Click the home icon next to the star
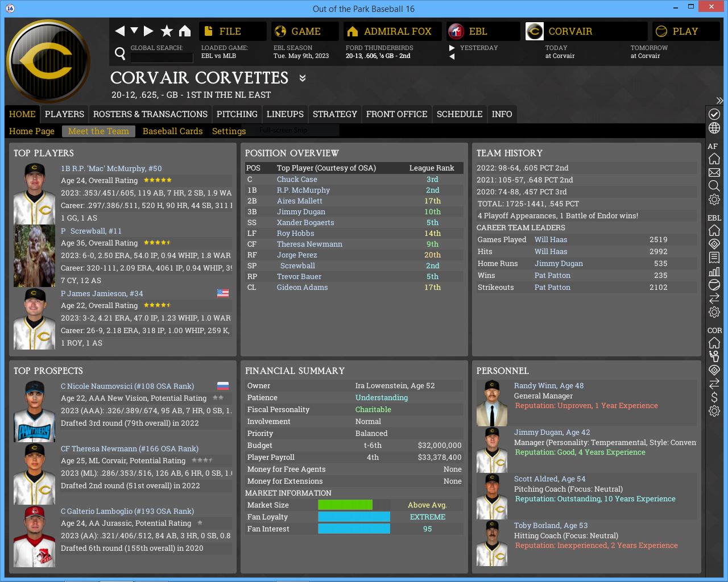728x582 pixels. click(185, 31)
